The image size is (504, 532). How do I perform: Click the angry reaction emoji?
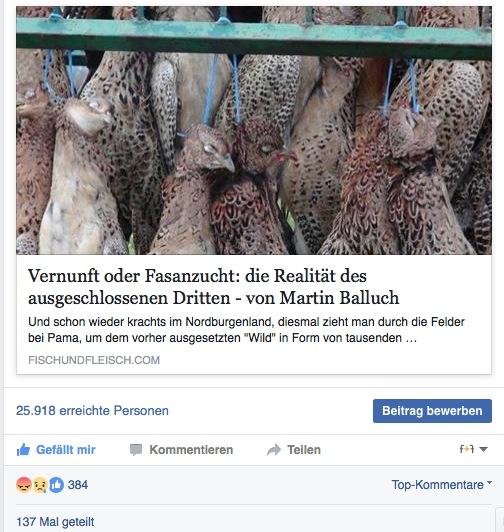point(24,485)
